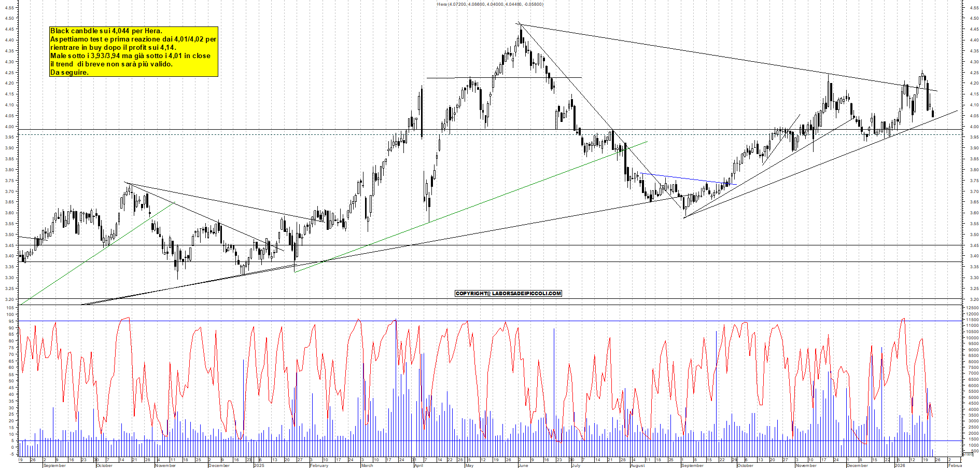Click the yellow annotation box about Black candle

click(x=132, y=52)
